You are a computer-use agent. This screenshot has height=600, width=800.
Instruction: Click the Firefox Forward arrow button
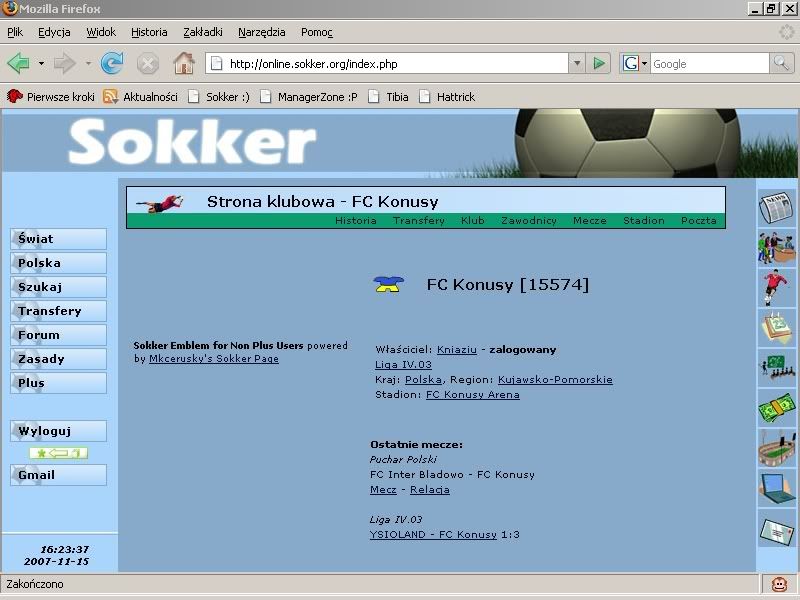64,64
